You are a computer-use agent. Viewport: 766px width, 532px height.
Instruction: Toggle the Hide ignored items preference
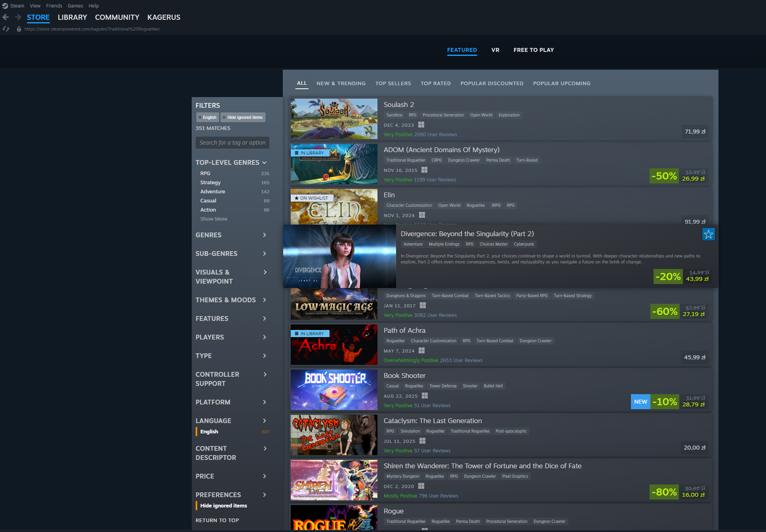(x=223, y=505)
